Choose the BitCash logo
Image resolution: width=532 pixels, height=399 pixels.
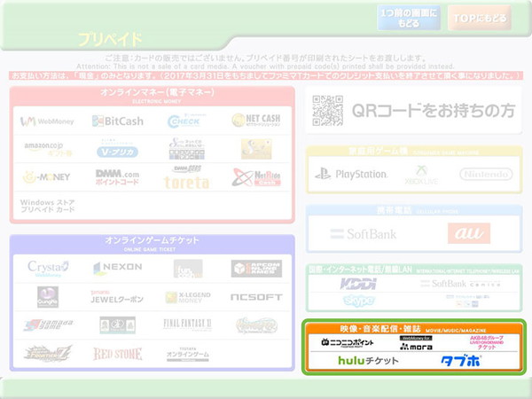118,121
